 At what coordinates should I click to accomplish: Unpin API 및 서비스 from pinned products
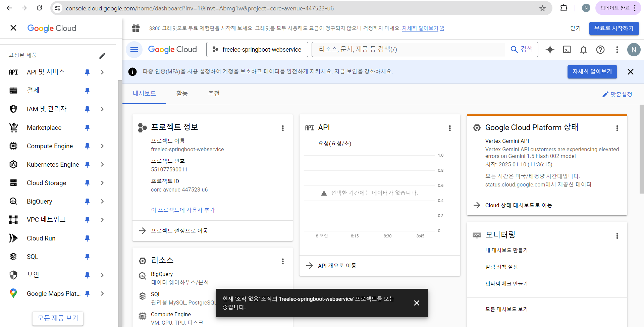[x=87, y=72]
